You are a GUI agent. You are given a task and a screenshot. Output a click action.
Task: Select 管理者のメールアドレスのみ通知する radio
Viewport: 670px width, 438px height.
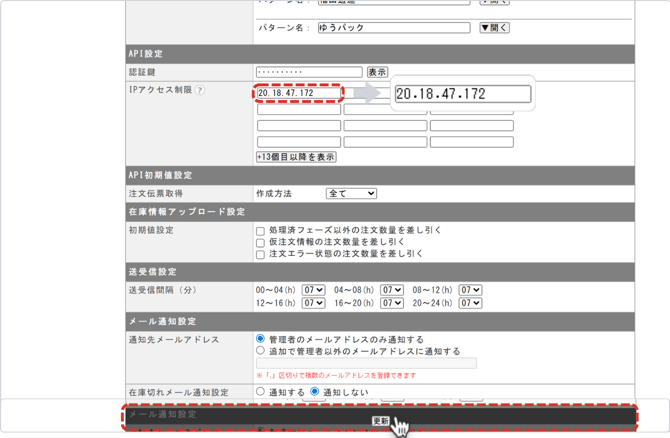[261, 339]
